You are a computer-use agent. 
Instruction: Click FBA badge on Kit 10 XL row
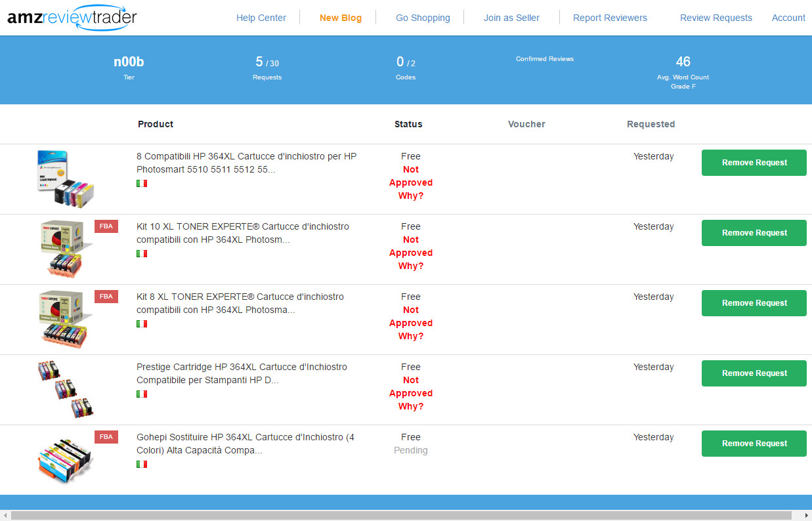(106, 226)
